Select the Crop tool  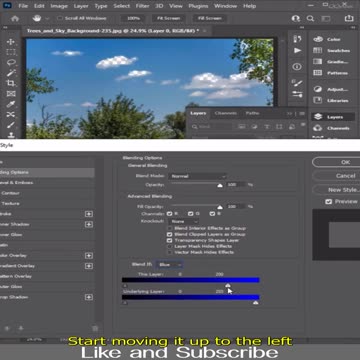11,83
